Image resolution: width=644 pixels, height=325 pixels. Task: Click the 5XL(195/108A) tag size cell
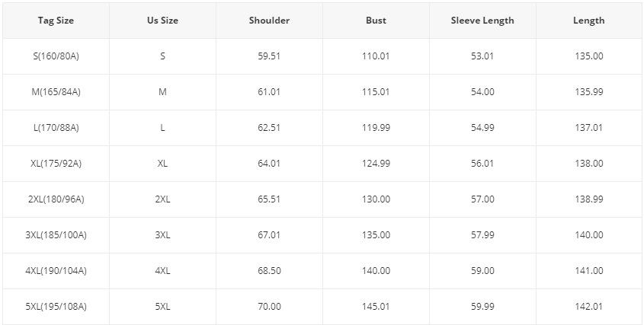pyautogui.click(x=56, y=307)
